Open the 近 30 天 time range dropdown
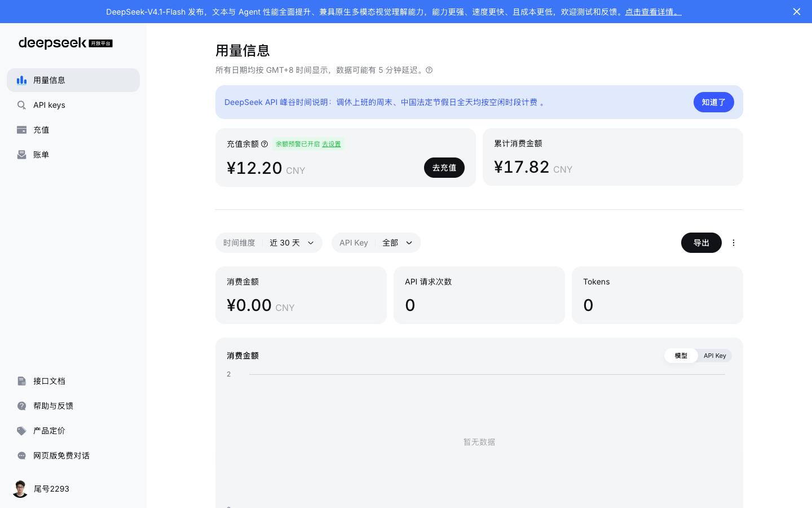The width and height of the screenshot is (812, 508). pyautogui.click(x=269, y=243)
